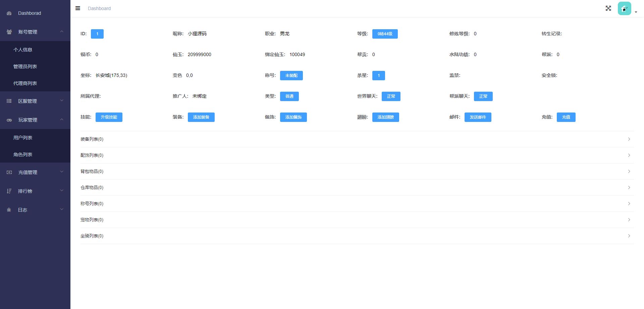Click the 升级技能 button
The image size is (644, 309).
coord(109,117)
